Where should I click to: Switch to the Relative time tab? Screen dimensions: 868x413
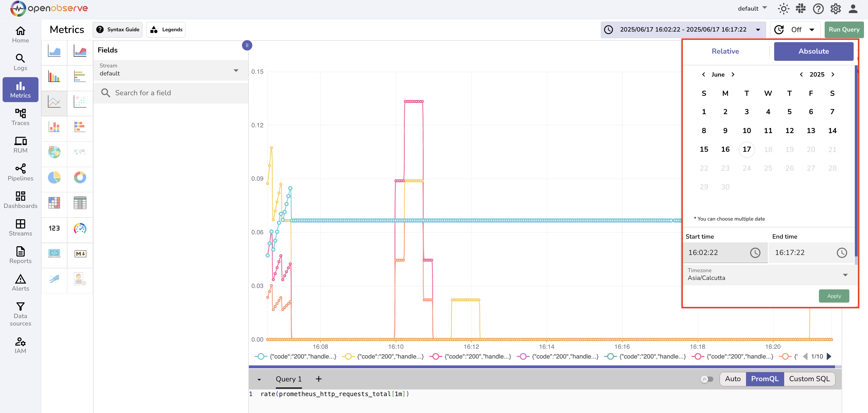tap(725, 51)
